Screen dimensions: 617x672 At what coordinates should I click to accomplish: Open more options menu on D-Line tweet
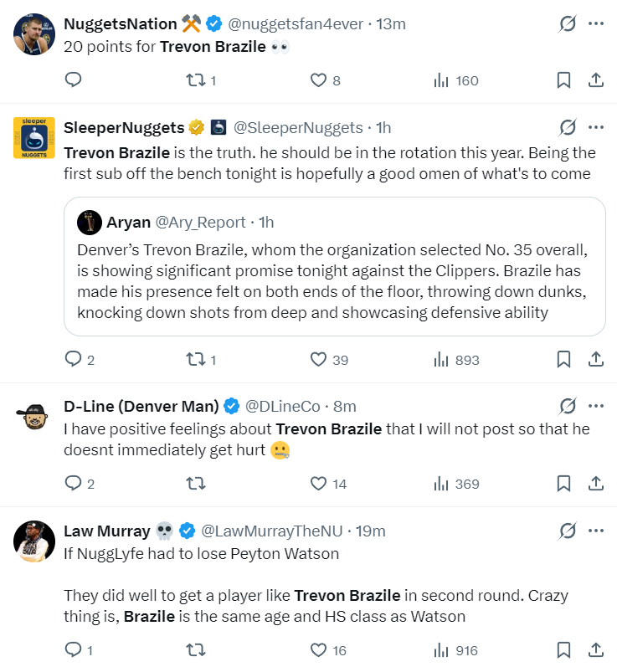tap(596, 406)
